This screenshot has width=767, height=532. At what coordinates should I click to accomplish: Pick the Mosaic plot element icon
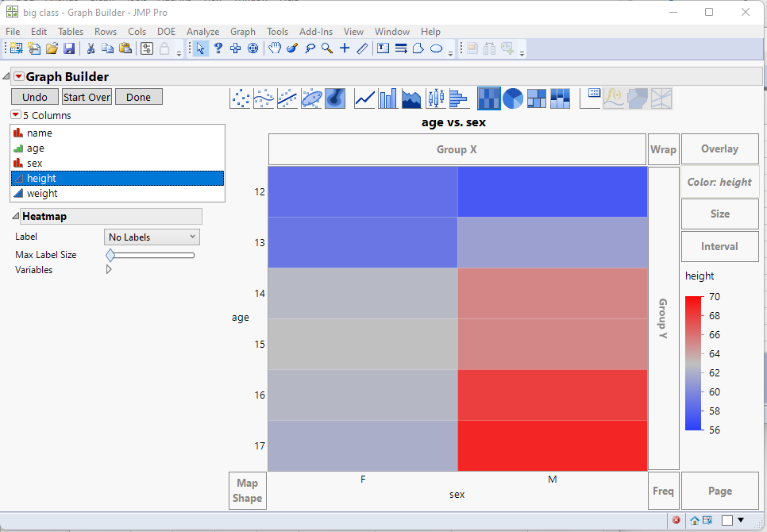coord(558,98)
